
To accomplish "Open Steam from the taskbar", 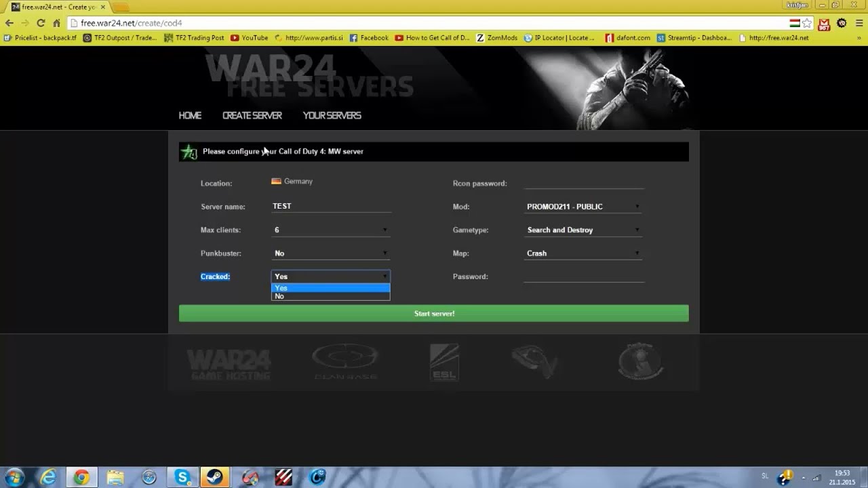I will point(215,477).
